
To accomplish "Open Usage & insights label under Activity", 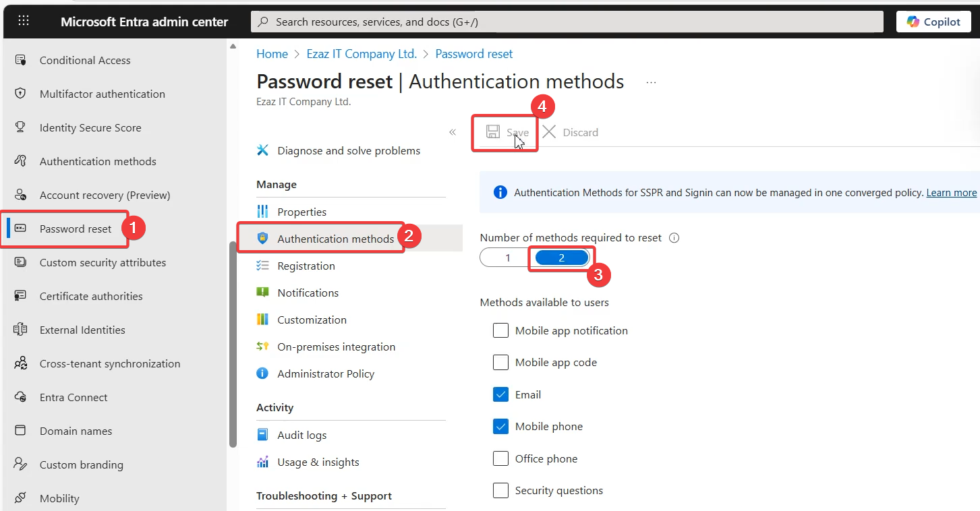I will 318,462.
